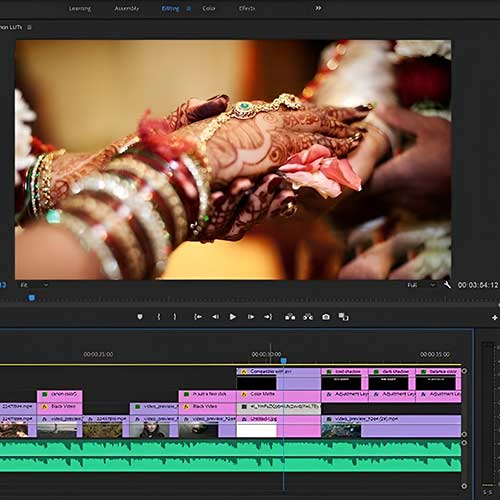Step forward one frame
The height and width of the screenshot is (500, 500).
[251, 317]
